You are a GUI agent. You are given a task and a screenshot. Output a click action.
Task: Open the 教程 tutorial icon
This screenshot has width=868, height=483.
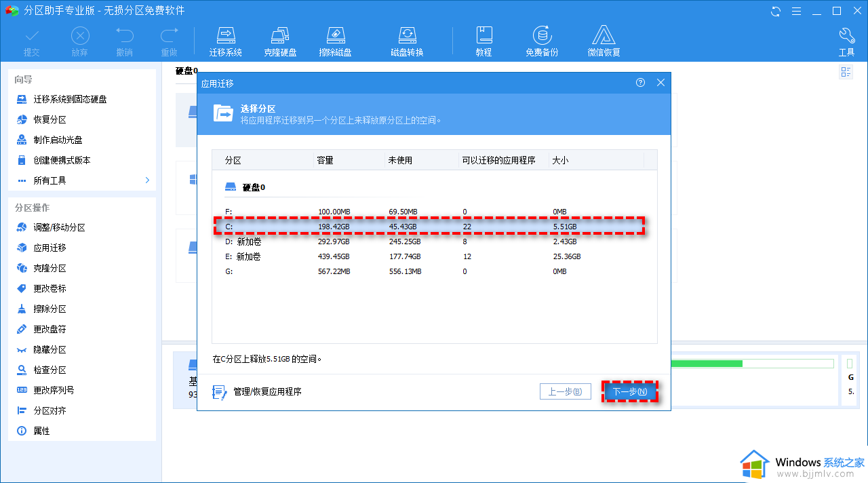pyautogui.click(x=484, y=41)
